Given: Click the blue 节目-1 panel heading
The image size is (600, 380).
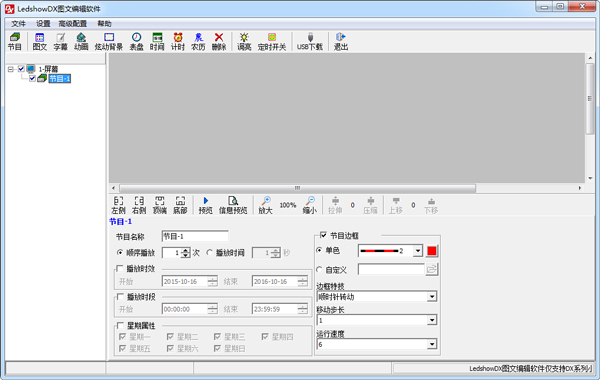Looking at the screenshot, I should [121, 222].
